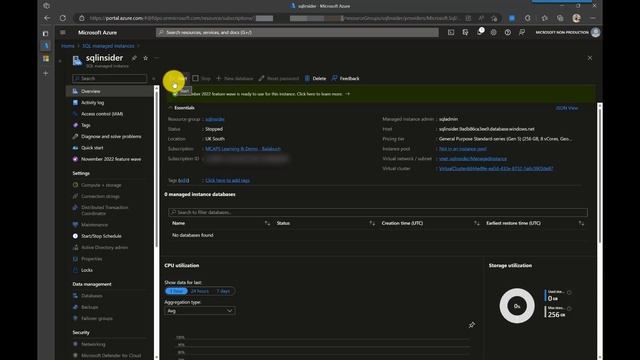Click the main content vertical scrollbar
Image resolution: width=640 pixels, height=360 pixels.
599,173
